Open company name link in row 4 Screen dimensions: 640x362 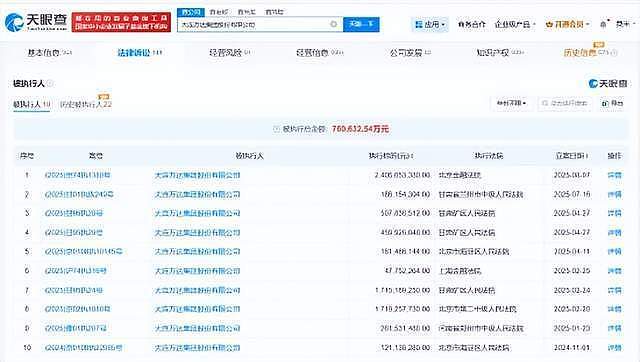[x=197, y=233]
